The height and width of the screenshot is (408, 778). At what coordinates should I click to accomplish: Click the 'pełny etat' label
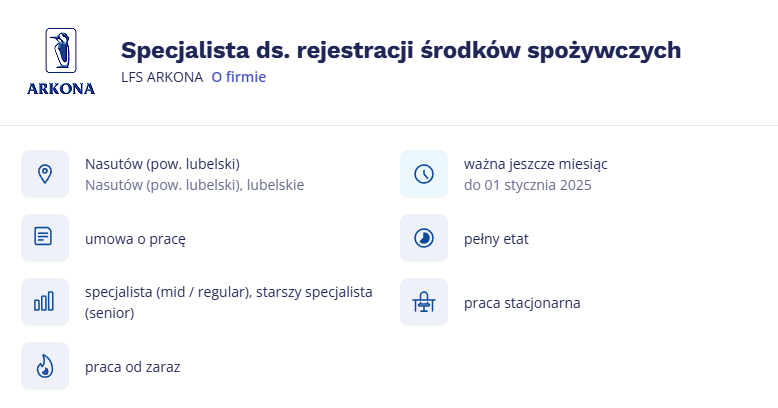coord(496,239)
